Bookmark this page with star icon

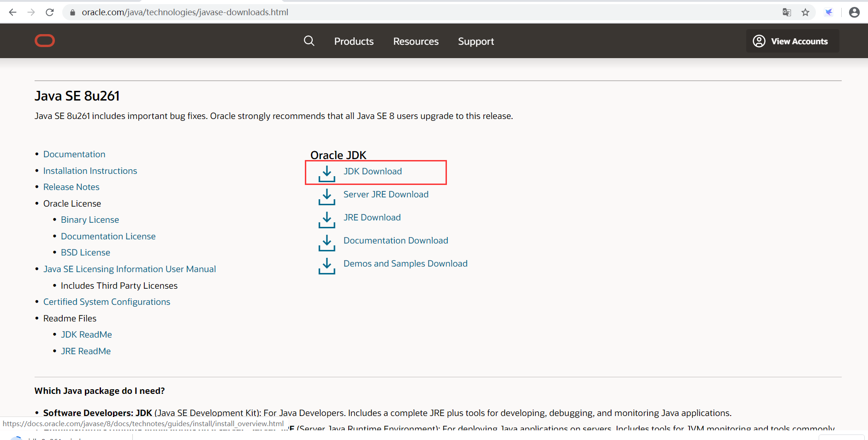805,12
